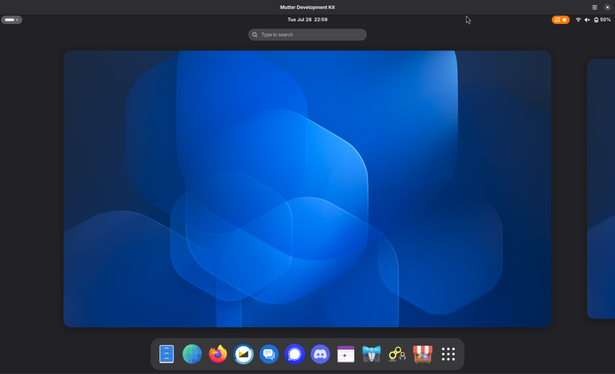Open the Calendar app icon
This screenshot has width=615, height=374.
coord(346,354)
